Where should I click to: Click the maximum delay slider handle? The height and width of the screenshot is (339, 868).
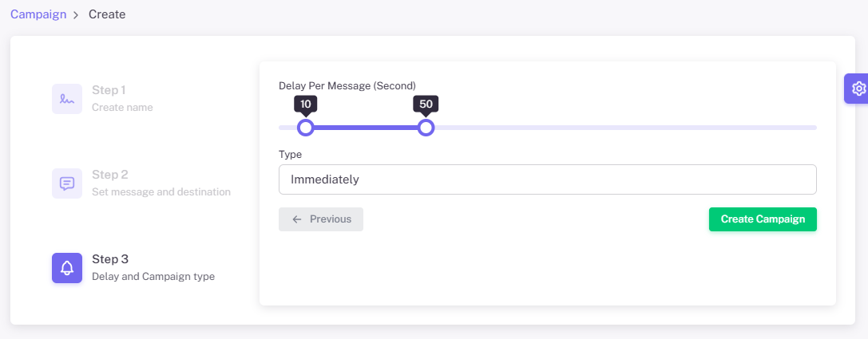(426, 128)
